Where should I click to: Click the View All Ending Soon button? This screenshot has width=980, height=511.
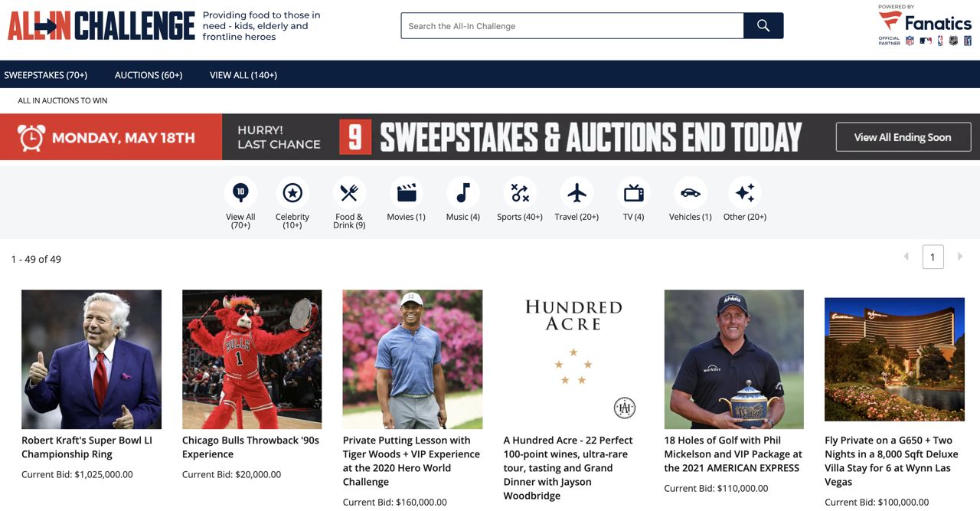tap(903, 137)
